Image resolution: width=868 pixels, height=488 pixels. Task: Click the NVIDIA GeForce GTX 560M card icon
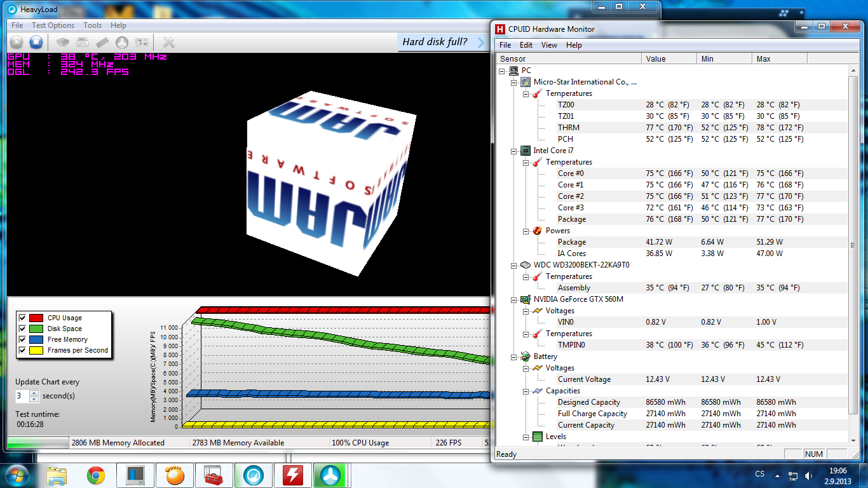526,299
